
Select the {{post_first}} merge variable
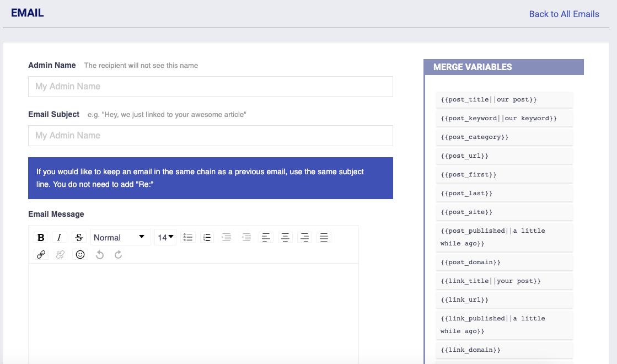pos(504,175)
